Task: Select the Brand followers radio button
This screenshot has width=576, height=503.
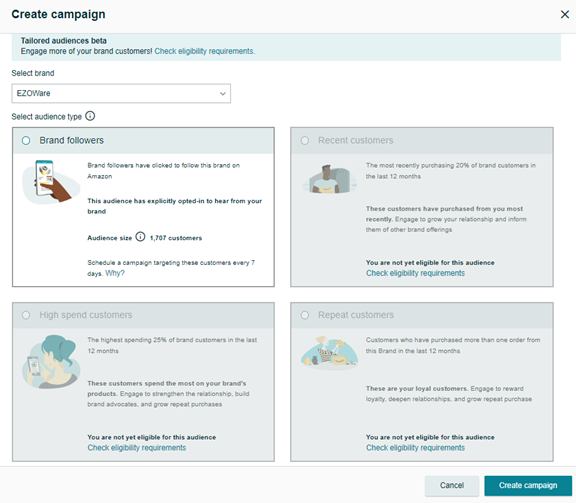Action: click(26, 140)
